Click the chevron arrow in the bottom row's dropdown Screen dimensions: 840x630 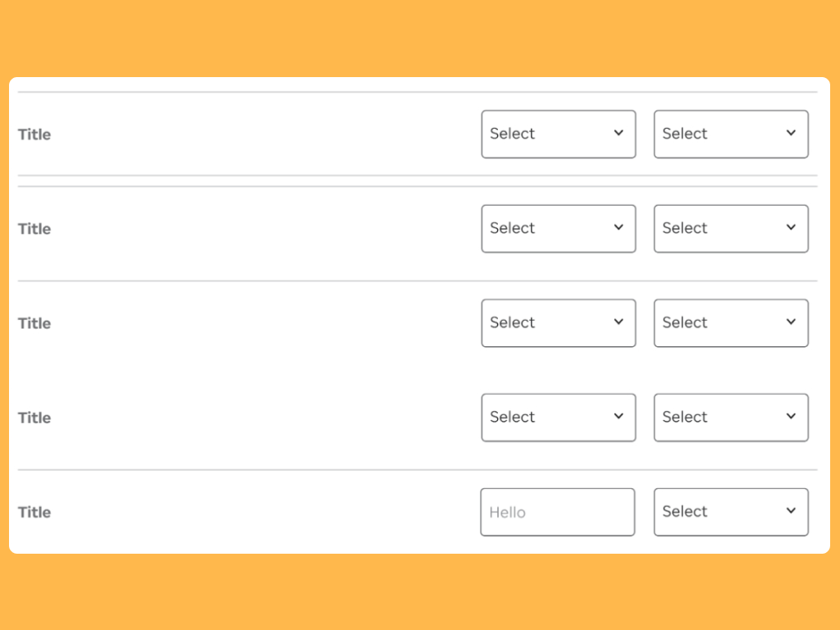pyautogui.click(x=791, y=510)
